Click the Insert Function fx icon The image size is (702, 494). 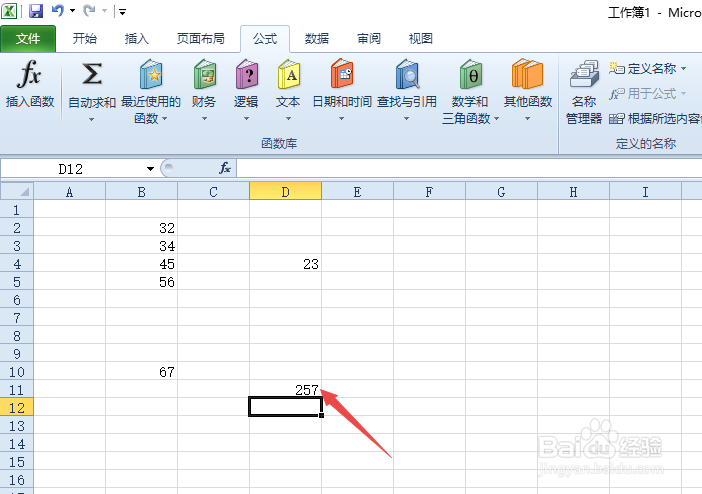coord(30,73)
